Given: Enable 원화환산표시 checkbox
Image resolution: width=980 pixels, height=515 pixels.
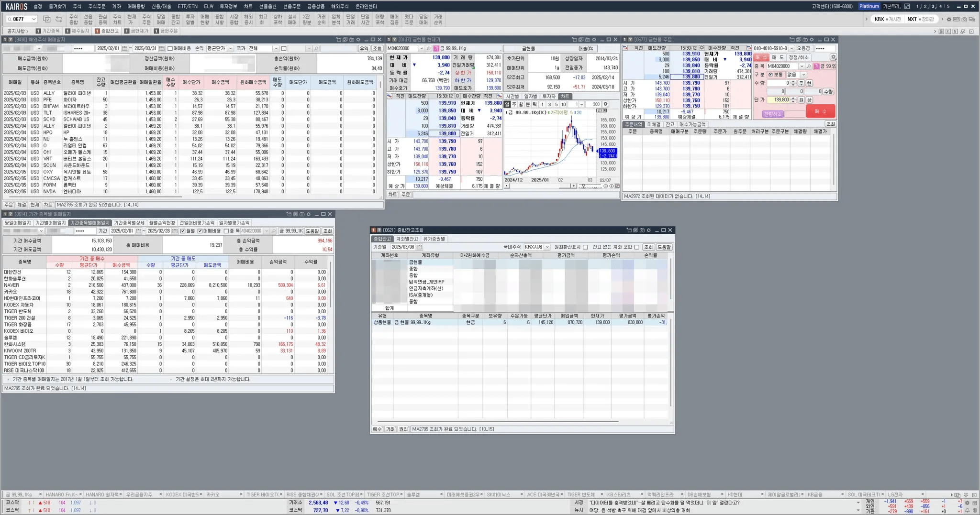Looking at the screenshot, I should pyautogui.click(x=585, y=247).
